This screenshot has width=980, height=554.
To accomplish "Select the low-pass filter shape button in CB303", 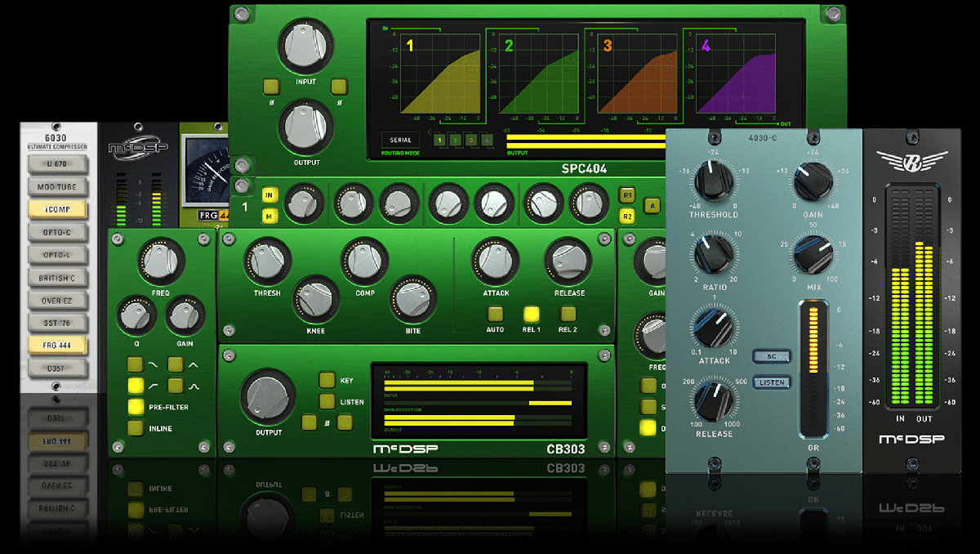I will [x=136, y=364].
